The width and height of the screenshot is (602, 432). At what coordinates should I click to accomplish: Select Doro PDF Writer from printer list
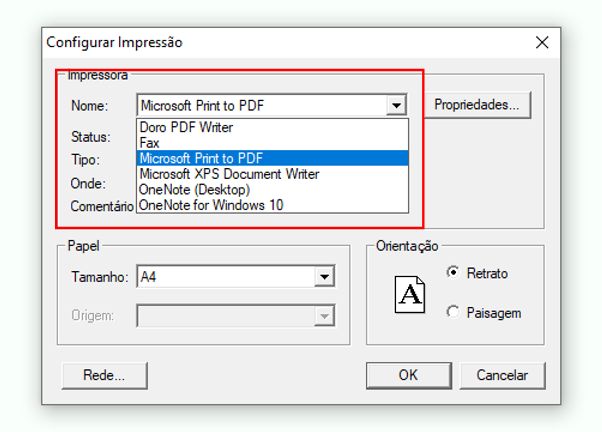click(x=272, y=127)
